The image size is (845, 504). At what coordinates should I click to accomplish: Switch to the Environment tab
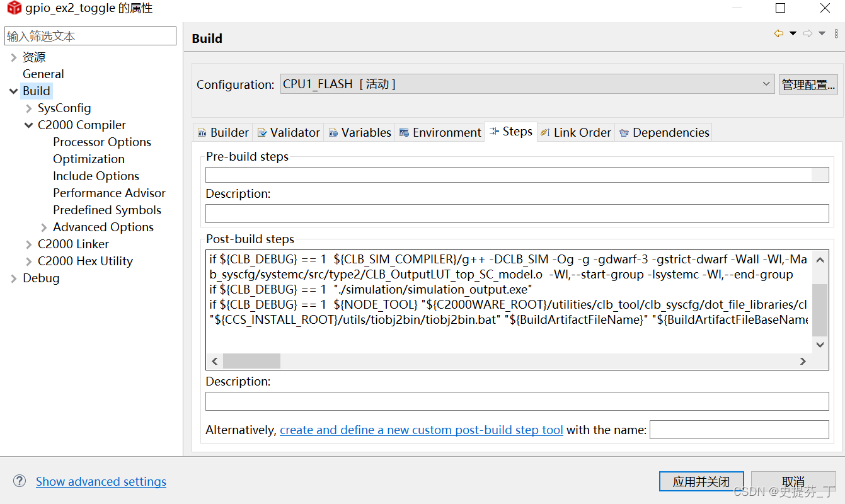[x=440, y=132]
